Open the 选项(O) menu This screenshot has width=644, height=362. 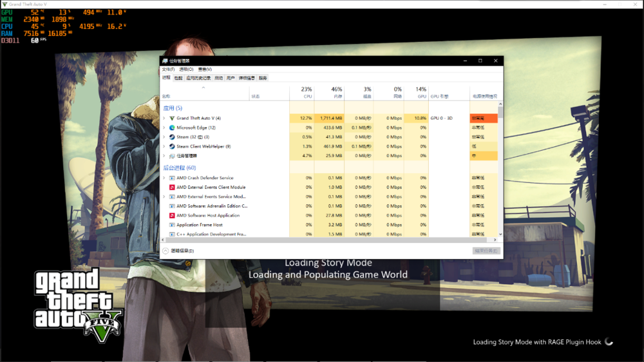(x=186, y=69)
